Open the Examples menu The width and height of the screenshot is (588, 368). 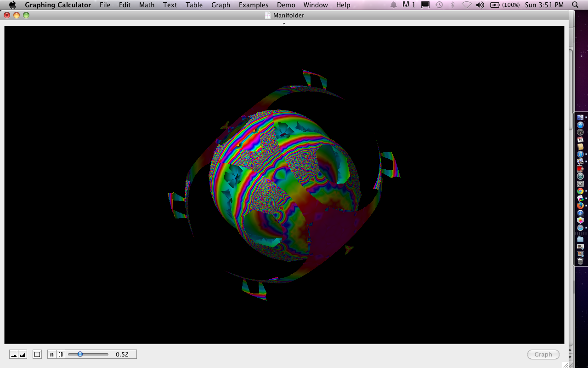(x=254, y=5)
